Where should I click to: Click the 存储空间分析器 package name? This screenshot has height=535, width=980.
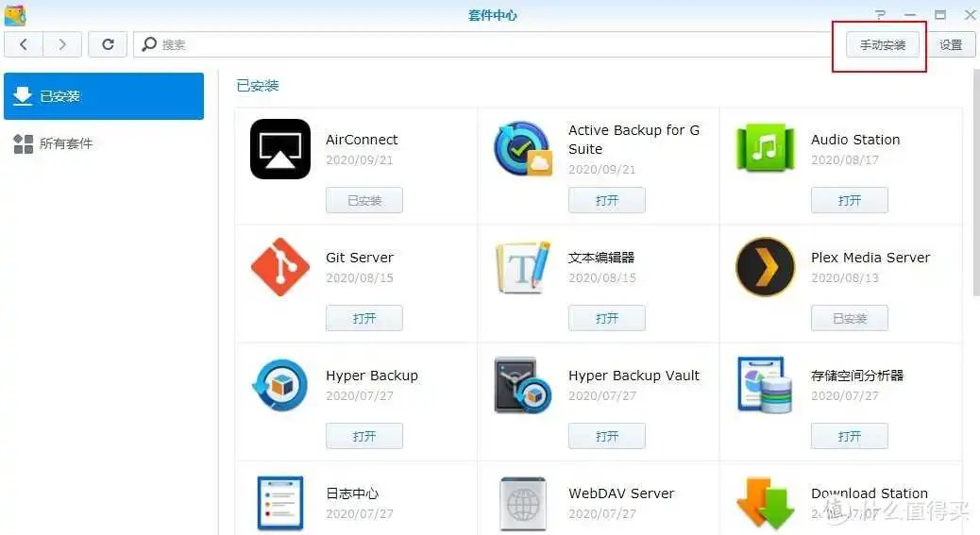[x=857, y=376]
